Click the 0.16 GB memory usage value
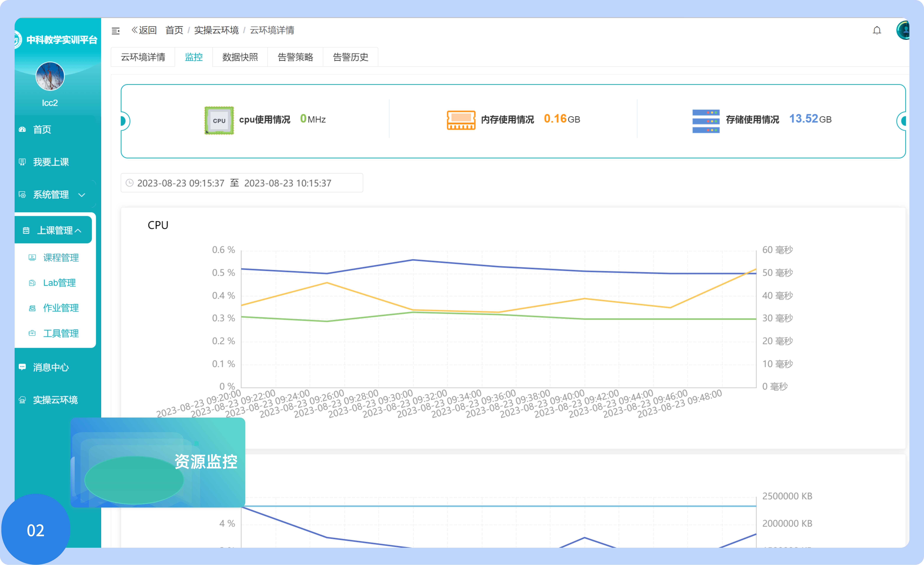This screenshot has height=565, width=924. [562, 119]
